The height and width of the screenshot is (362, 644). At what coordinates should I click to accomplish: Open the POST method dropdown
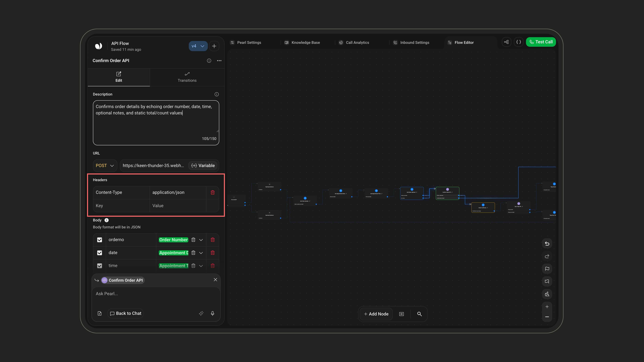(x=105, y=166)
